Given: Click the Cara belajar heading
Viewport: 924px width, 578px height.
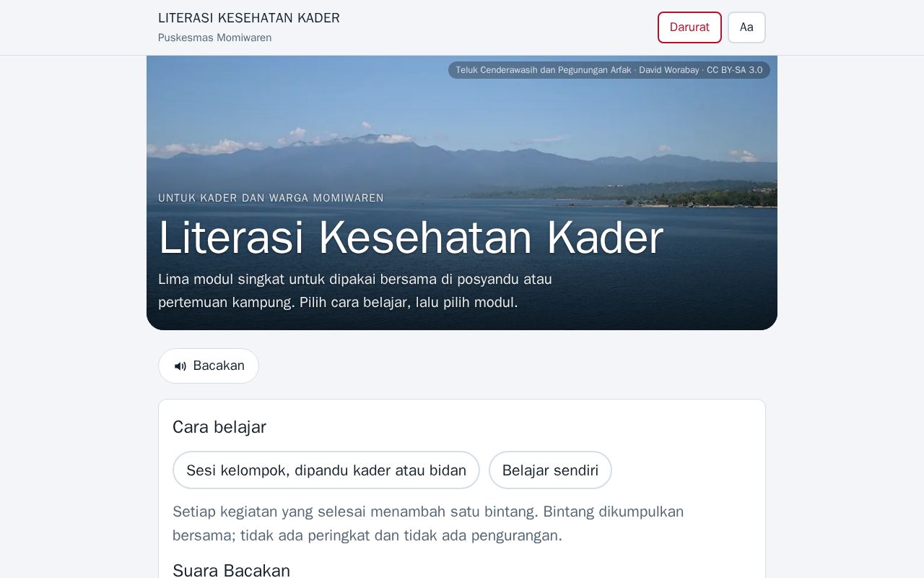Looking at the screenshot, I should (x=219, y=427).
